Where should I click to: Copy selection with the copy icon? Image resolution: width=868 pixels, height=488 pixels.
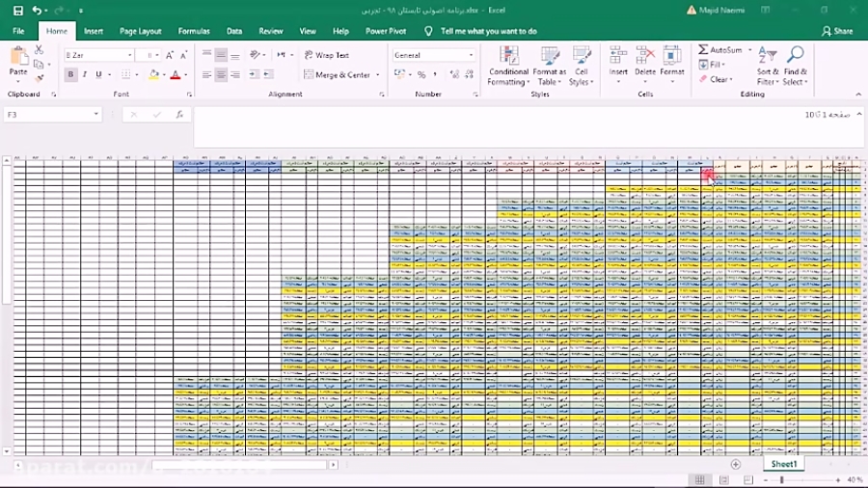click(39, 65)
